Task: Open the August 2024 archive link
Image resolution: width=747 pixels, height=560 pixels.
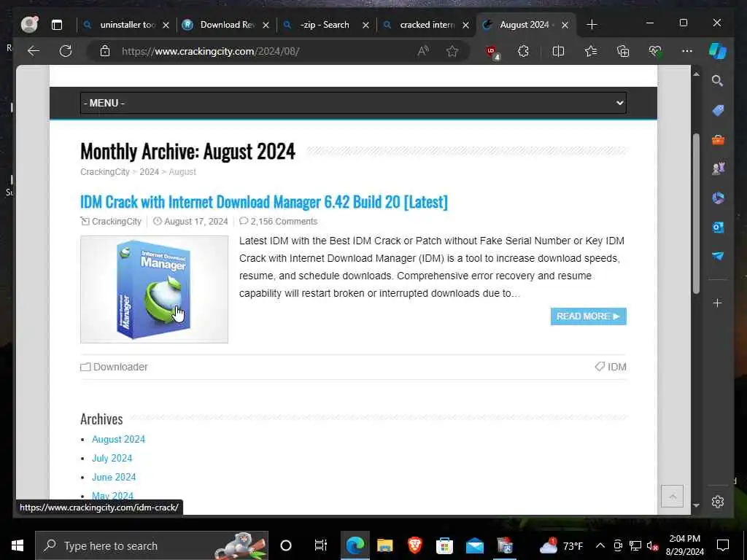Action: 118,439
